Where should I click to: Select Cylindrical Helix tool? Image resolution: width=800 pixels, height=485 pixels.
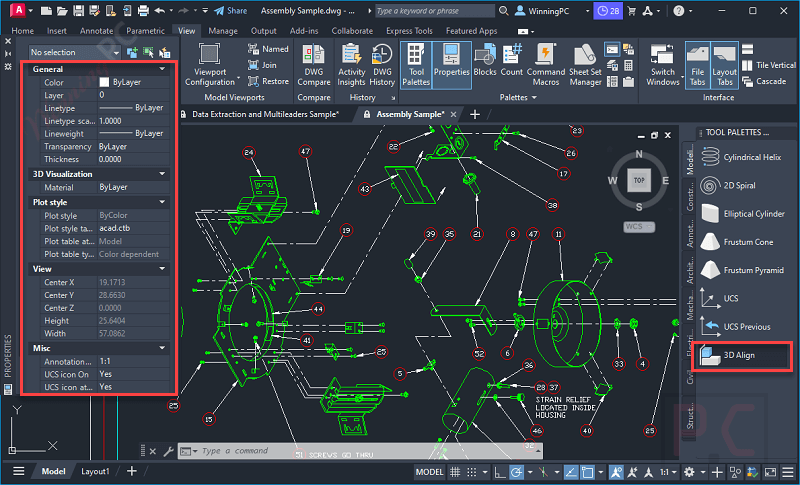click(742, 157)
